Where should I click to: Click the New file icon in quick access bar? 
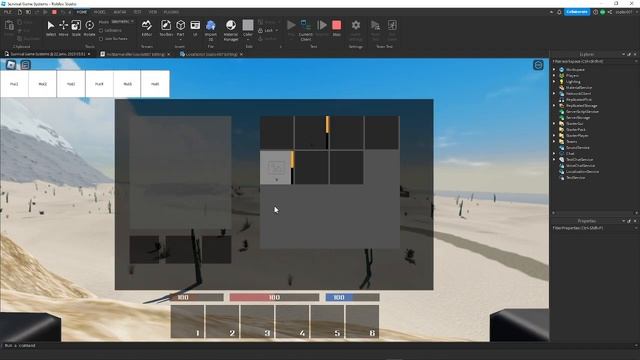tap(19, 12)
